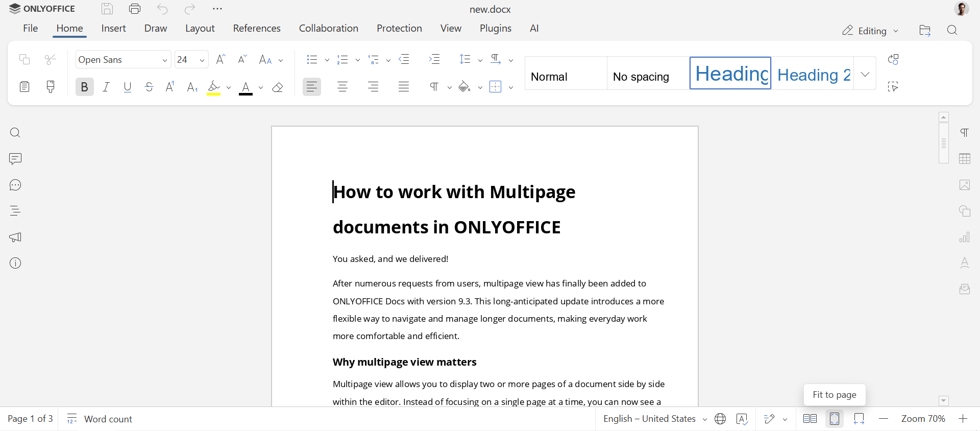Apply the Normal style

566,74
